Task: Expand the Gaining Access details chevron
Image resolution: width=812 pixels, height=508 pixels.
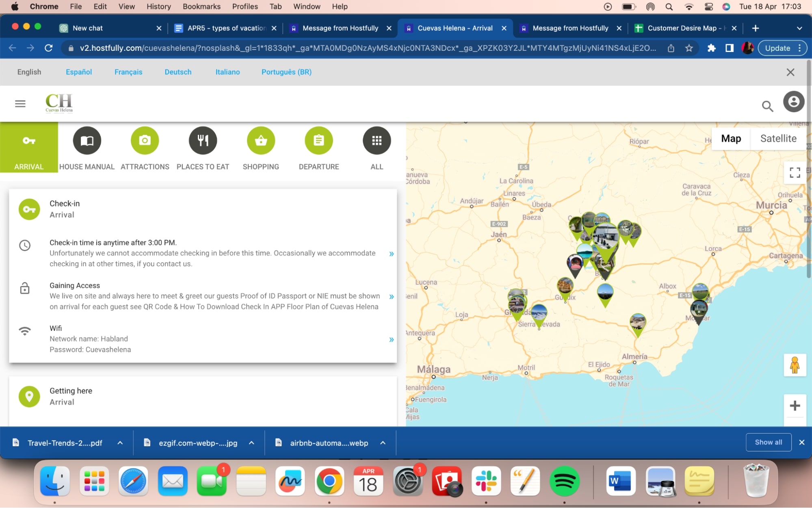Action: (391, 296)
